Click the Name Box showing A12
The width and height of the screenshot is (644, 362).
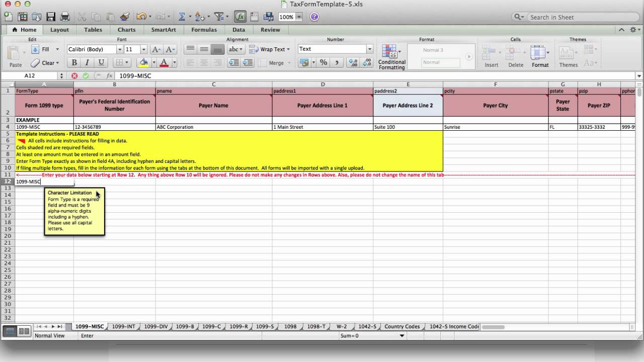30,76
